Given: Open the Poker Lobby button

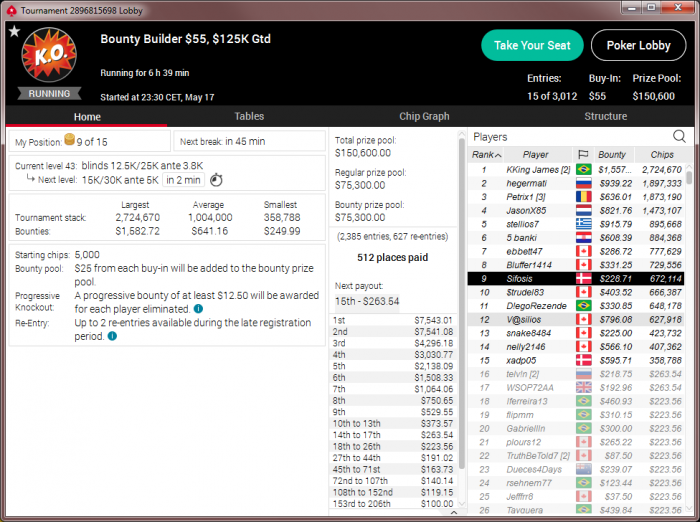Looking at the screenshot, I should click(638, 45).
